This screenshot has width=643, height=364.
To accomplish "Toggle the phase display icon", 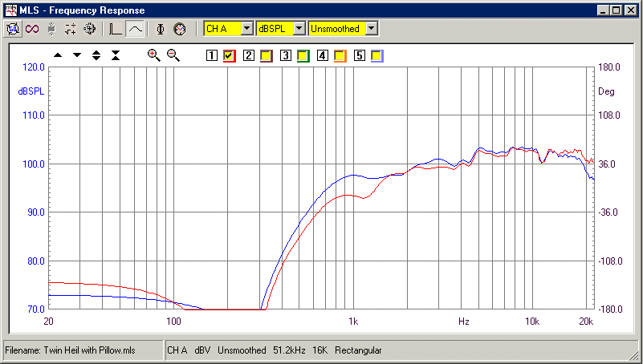I will click(161, 29).
